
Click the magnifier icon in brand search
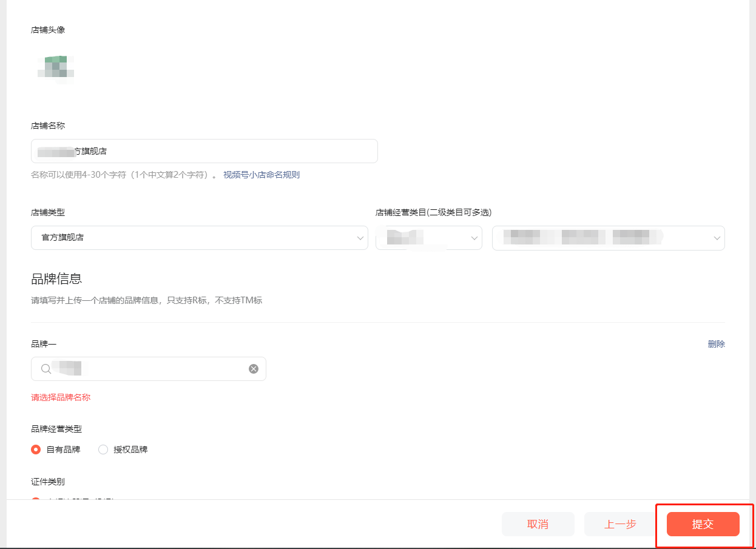point(46,369)
